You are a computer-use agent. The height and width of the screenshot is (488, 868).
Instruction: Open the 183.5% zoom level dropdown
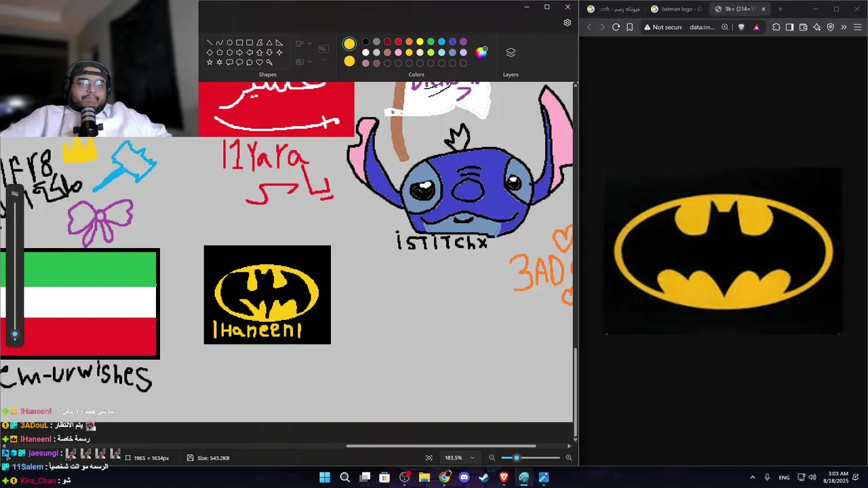[459, 457]
